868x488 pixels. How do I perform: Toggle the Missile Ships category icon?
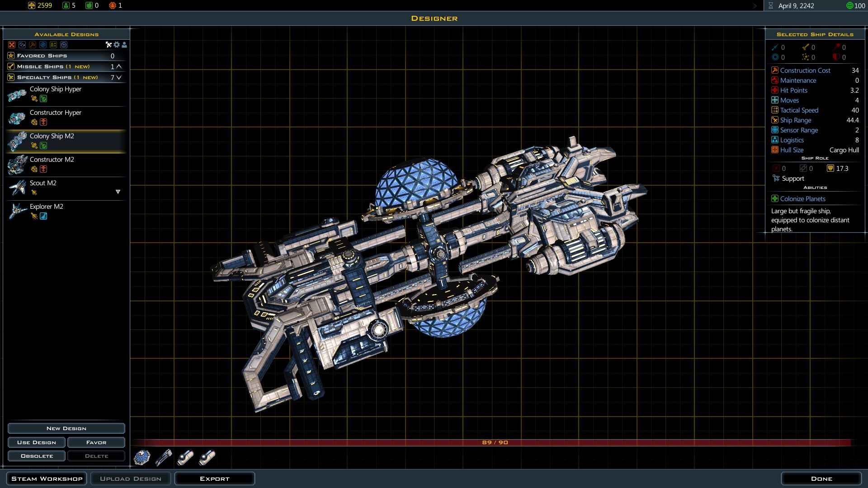point(11,66)
